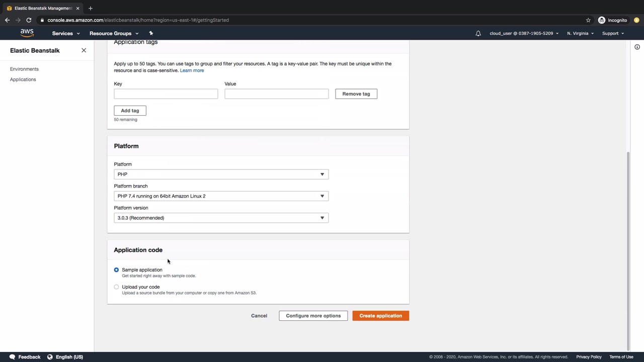Screen dimensions: 644x362
Task: Open the info panel icon
Action: pyautogui.click(x=637, y=47)
